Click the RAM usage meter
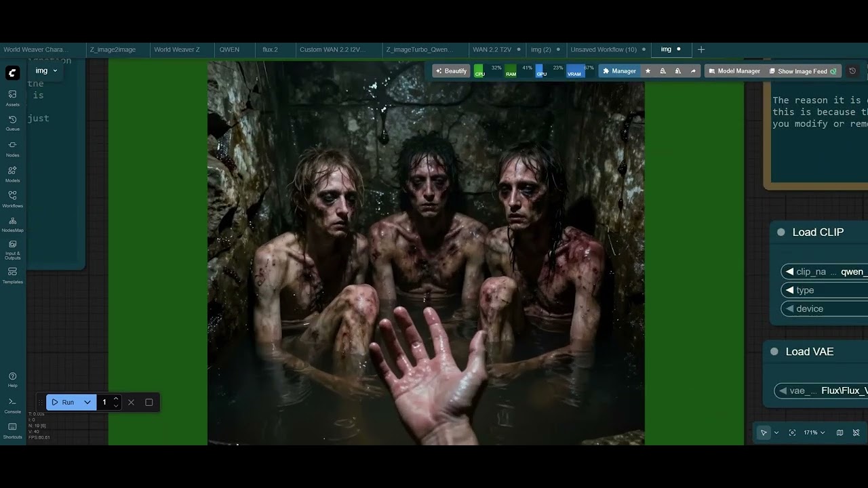868x488 pixels. pos(519,71)
